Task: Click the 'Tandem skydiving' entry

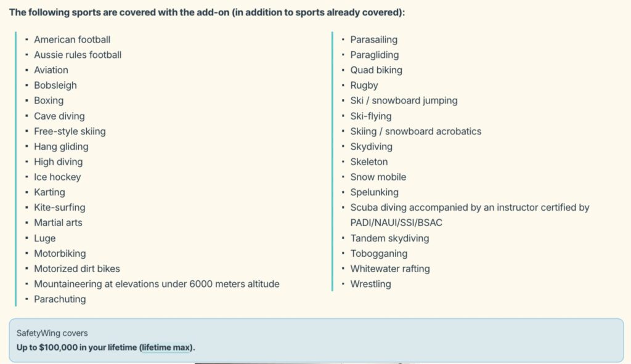Action: 389,238
